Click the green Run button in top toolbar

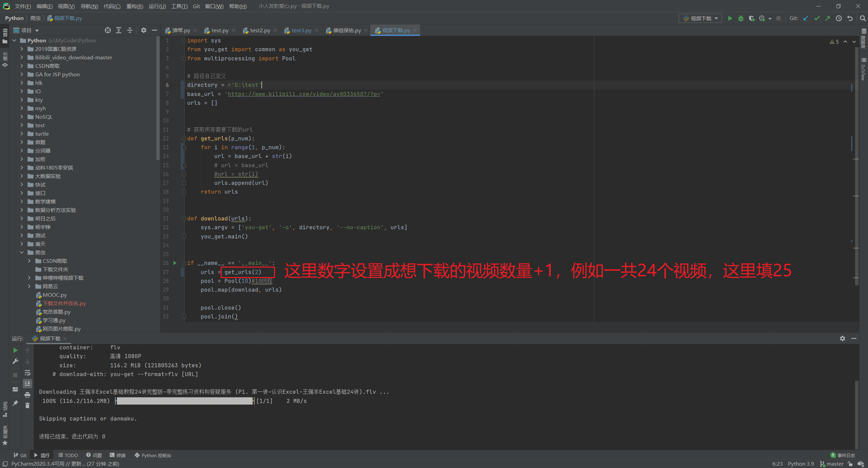coord(730,18)
